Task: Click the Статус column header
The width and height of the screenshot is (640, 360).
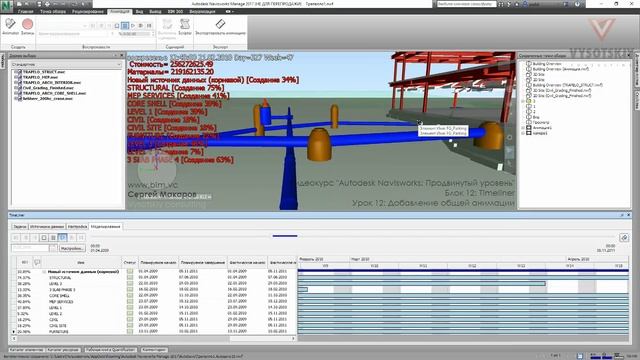Action: 129,262
